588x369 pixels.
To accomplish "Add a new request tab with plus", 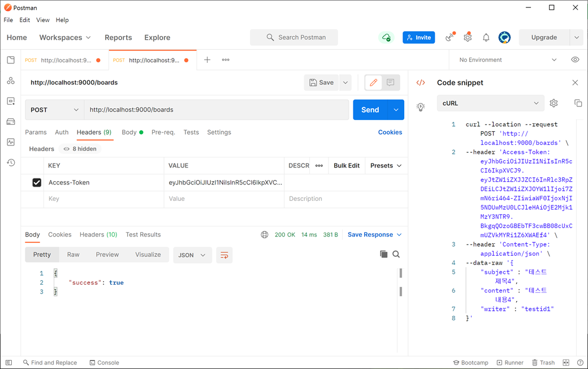I will [x=207, y=59].
